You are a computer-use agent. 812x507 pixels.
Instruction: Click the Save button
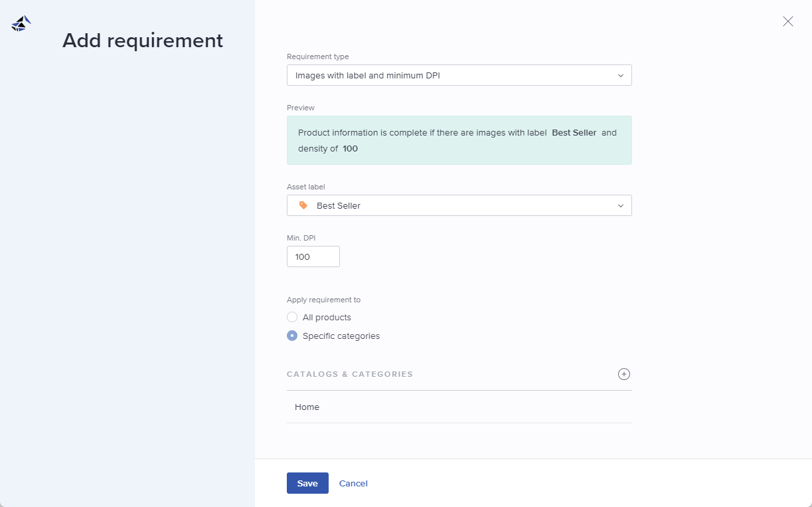point(307,483)
